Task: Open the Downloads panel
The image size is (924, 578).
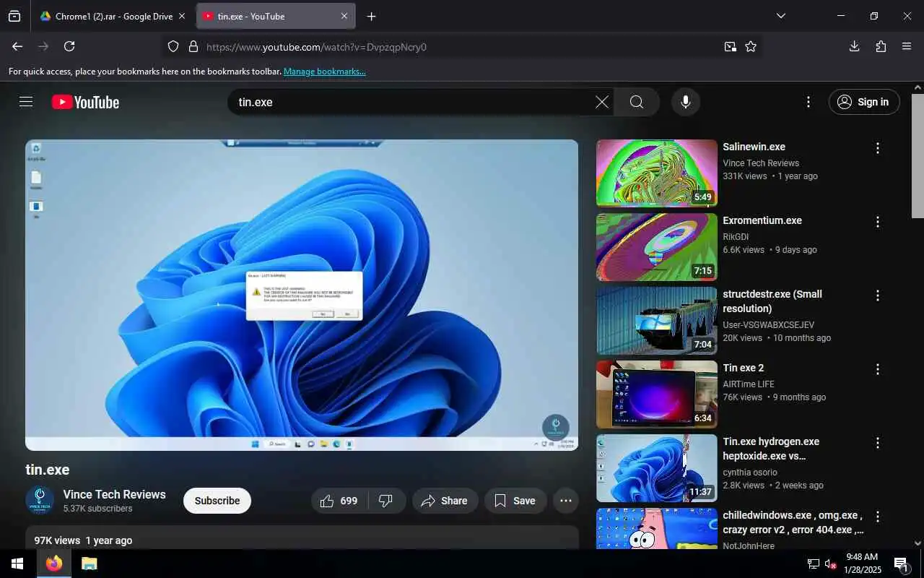Action: coord(854,46)
